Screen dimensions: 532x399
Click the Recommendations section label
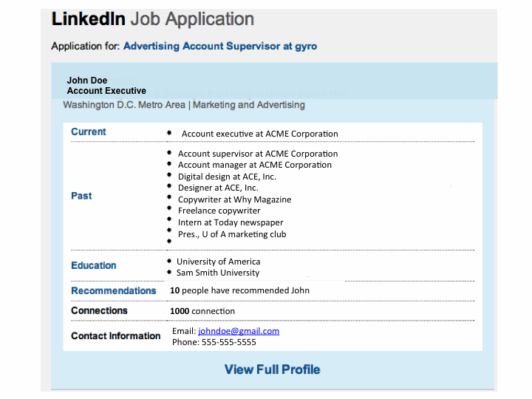point(113,290)
